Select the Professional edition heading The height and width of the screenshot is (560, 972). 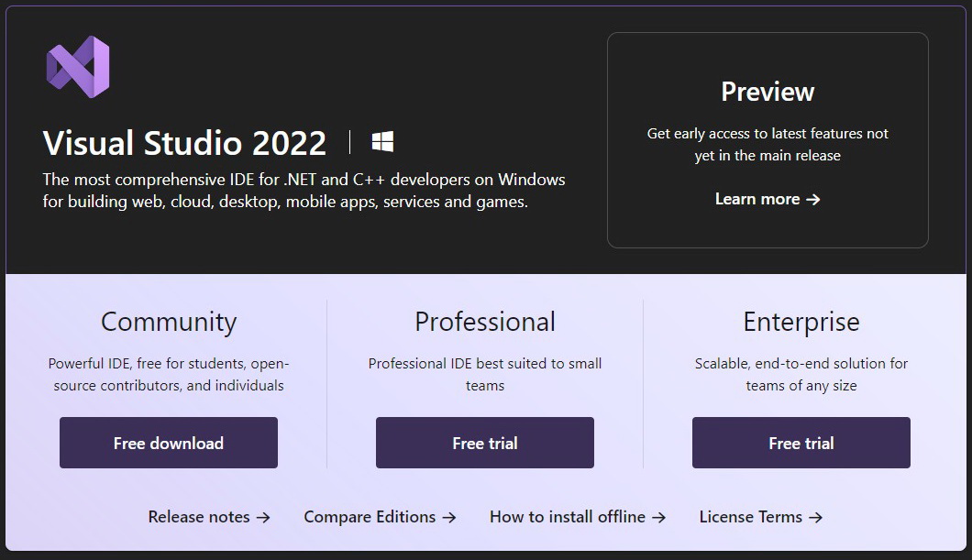tap(484, 322)
